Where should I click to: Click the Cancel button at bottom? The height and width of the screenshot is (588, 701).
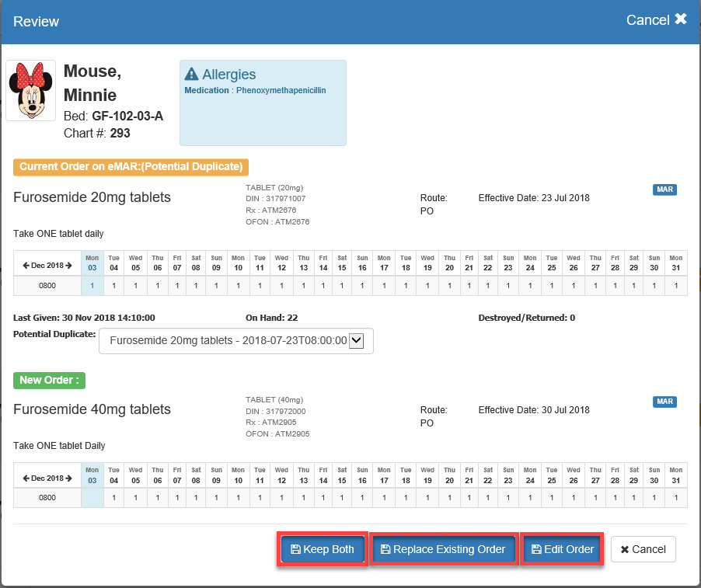pos(643,549)
